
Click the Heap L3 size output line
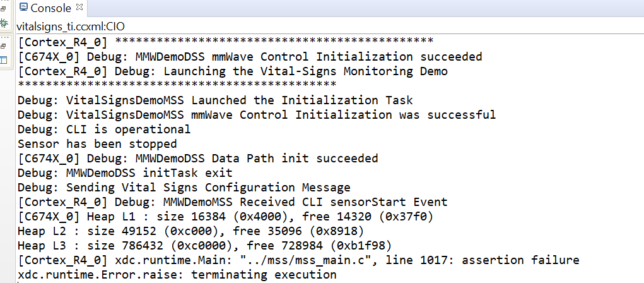click(x=204, y=246)
